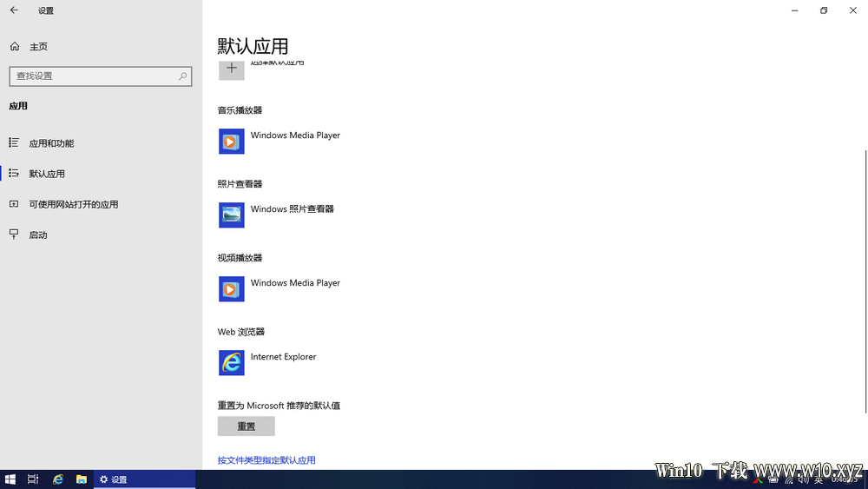868x489 pixels.
Task: Click the 默认应用 sidebar icon
Action: click(x=14, y=174)
